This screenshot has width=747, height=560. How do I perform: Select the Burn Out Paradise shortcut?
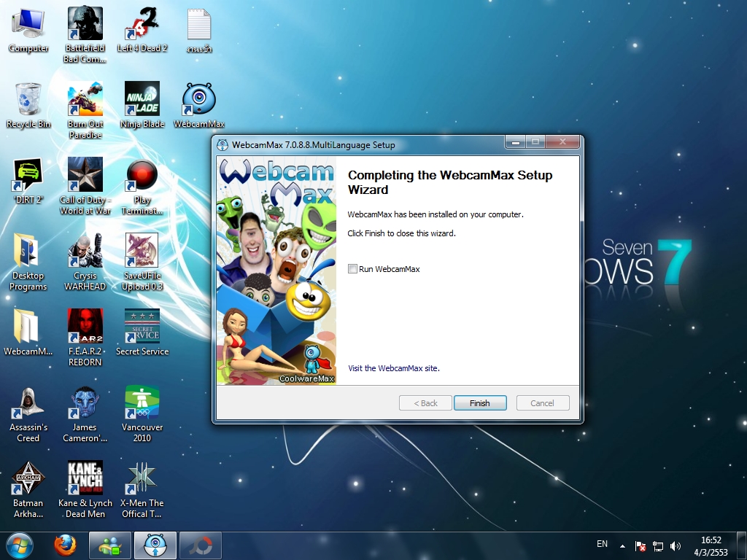pyautogui.click(x=85, y=111)
